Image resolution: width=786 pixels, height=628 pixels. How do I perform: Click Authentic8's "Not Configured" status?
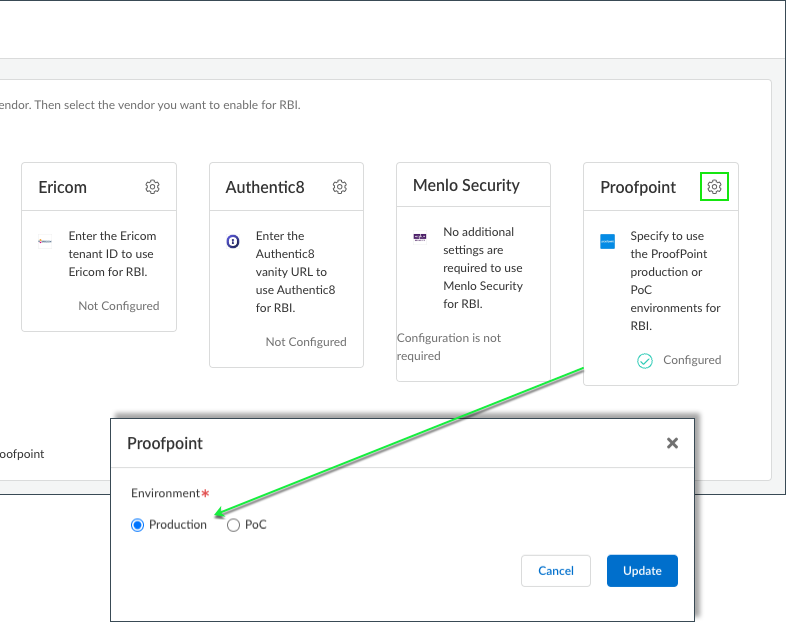pyautogui.click(x=306, y=342)
